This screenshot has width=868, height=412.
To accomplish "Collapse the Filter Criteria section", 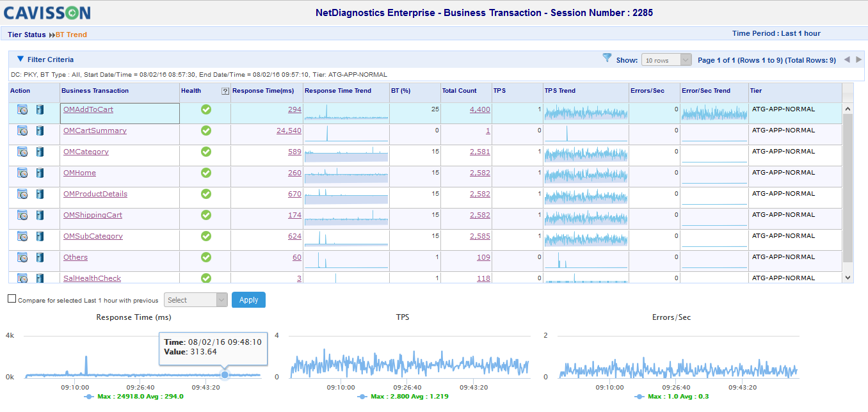I will point(20,59).
